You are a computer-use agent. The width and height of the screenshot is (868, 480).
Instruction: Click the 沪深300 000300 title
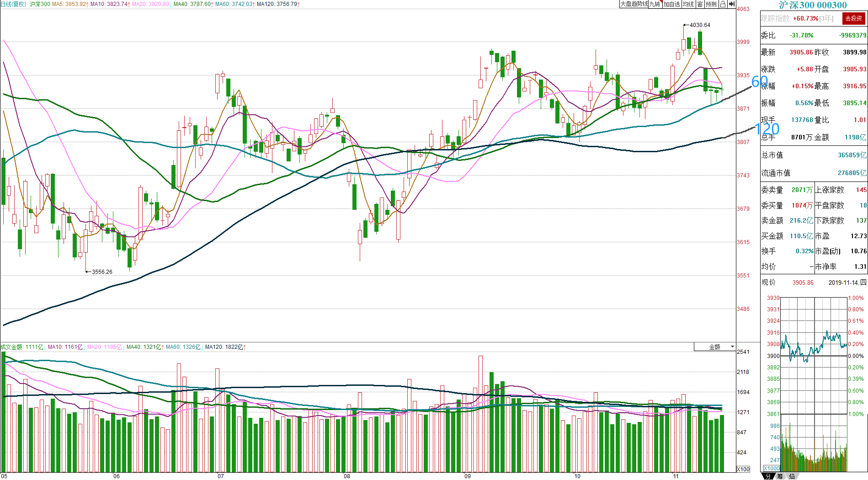point(813,5)
